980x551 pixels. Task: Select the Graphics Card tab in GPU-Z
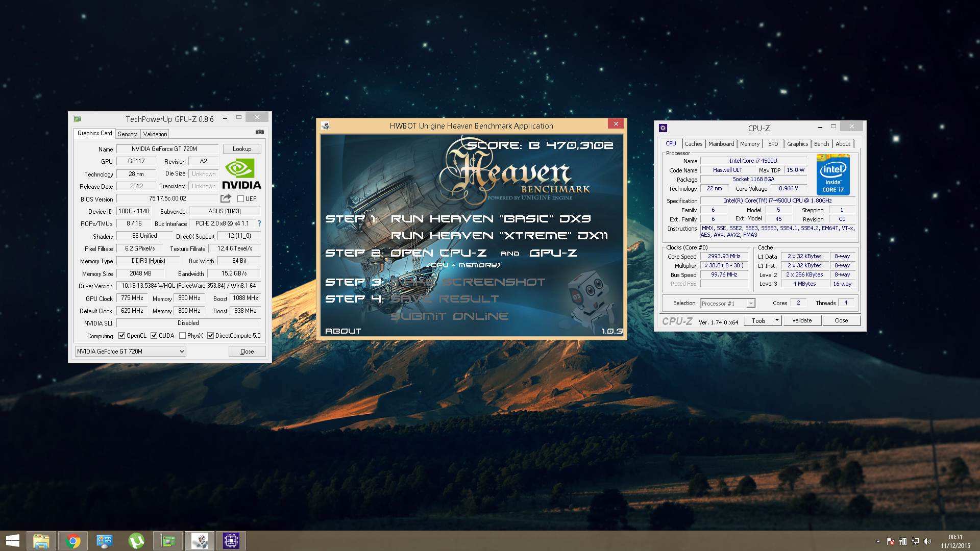(94, 133)
